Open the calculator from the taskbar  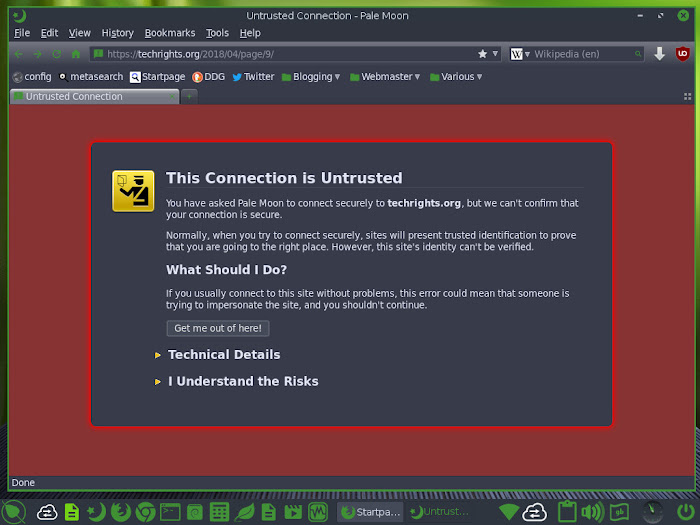[x=219, y=512]
